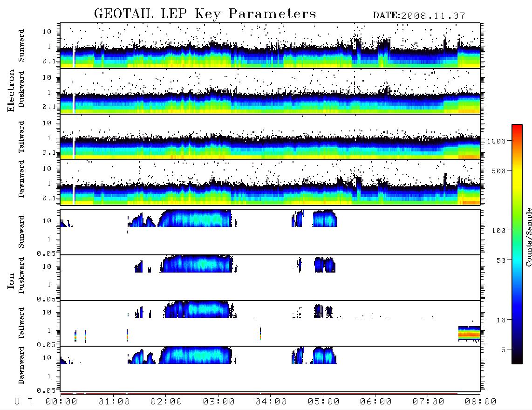Screen dimensions: 532x410
Task: Select the Electron Tailward spectrogram panel
Action: 270,137
